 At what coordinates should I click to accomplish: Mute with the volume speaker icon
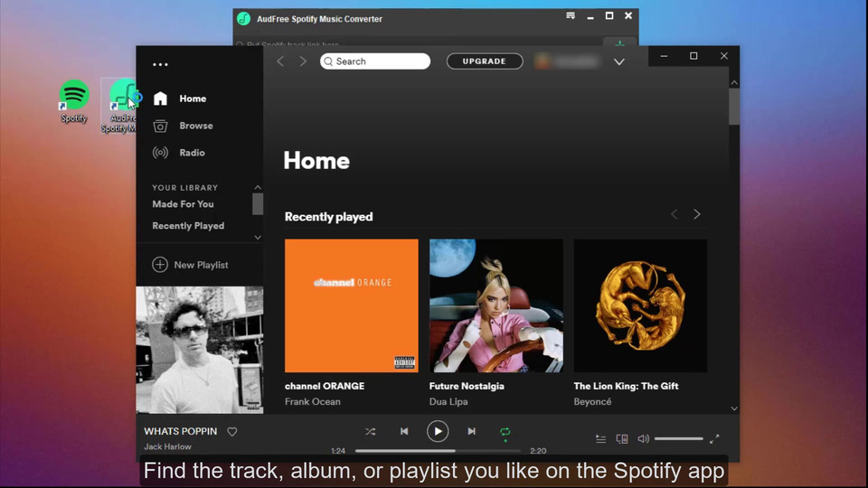click(x=643, y=439)
